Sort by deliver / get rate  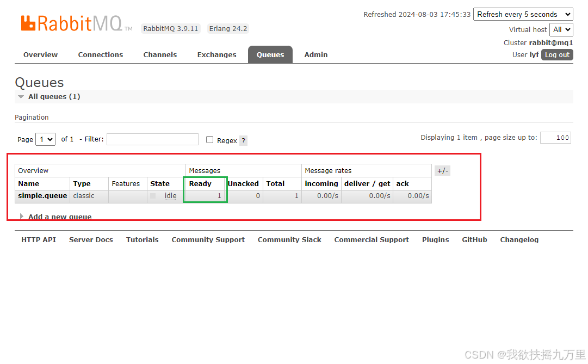(x=367, y=183)
